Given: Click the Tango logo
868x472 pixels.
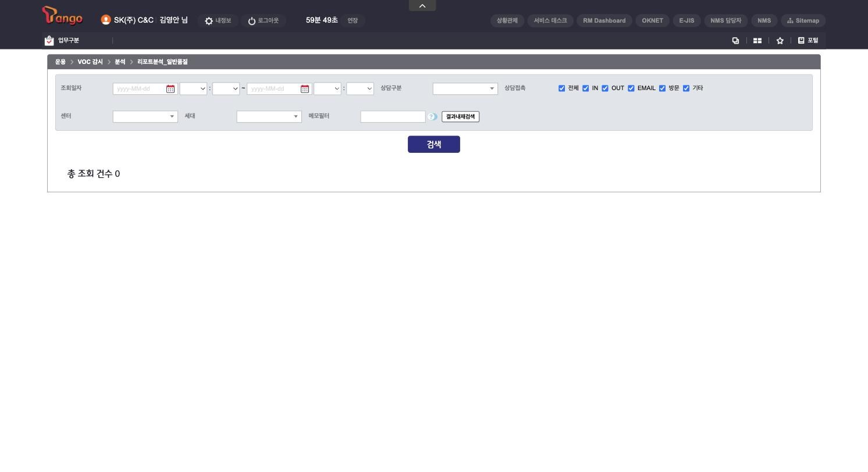Looking at the screenshot, I should click(x=62, y=16).
